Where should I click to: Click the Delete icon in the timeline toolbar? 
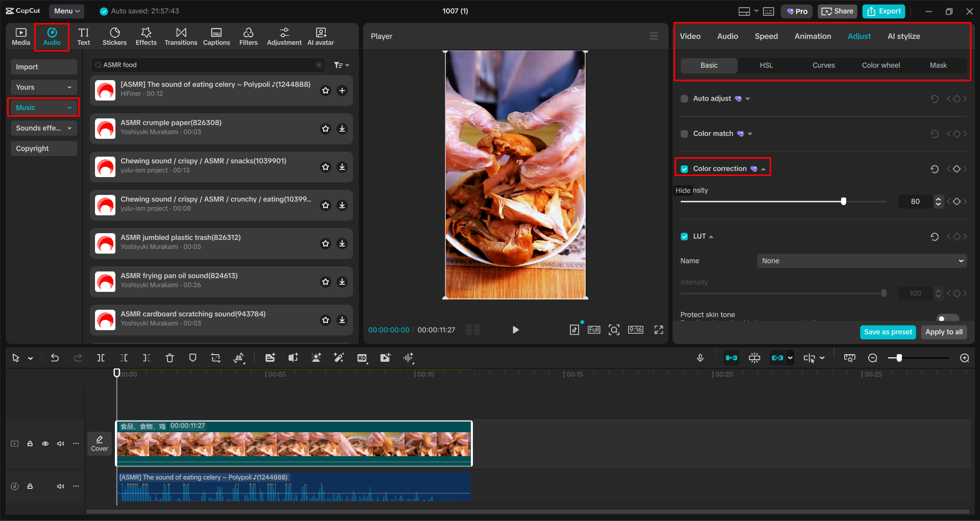[x=170, y=358]
